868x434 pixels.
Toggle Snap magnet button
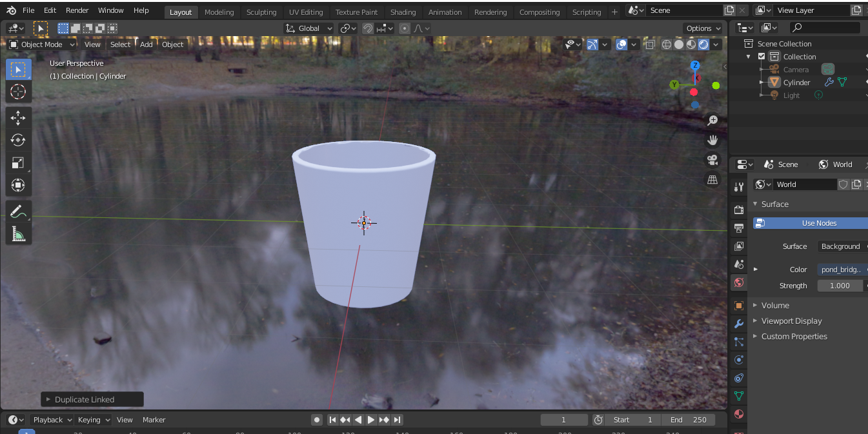coord(368,28)
